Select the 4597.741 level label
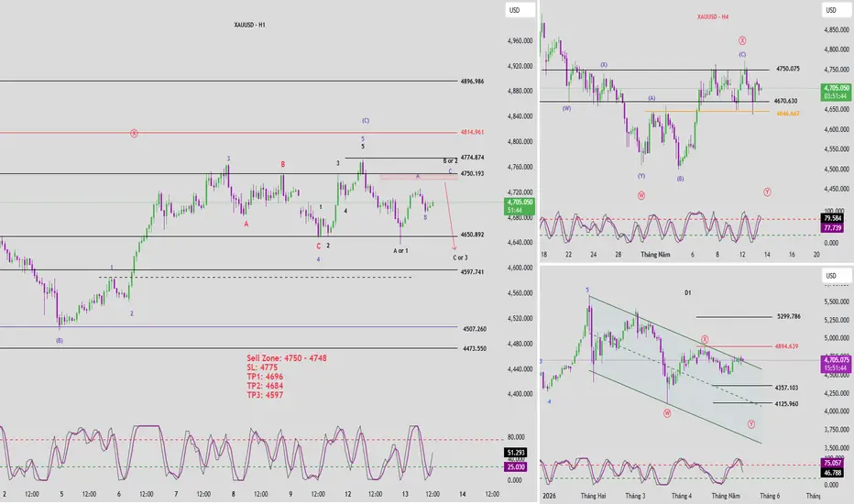 click(x=472, y=272)
